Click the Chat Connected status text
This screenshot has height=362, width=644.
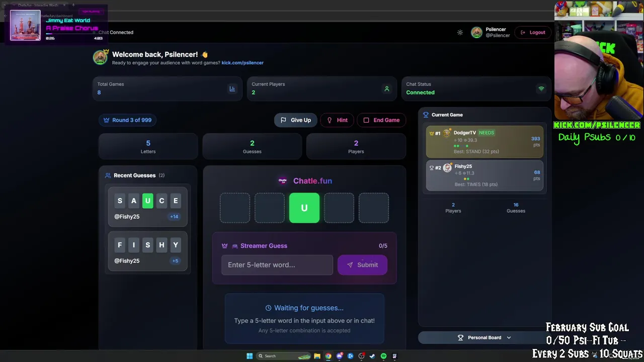[116, 32]
